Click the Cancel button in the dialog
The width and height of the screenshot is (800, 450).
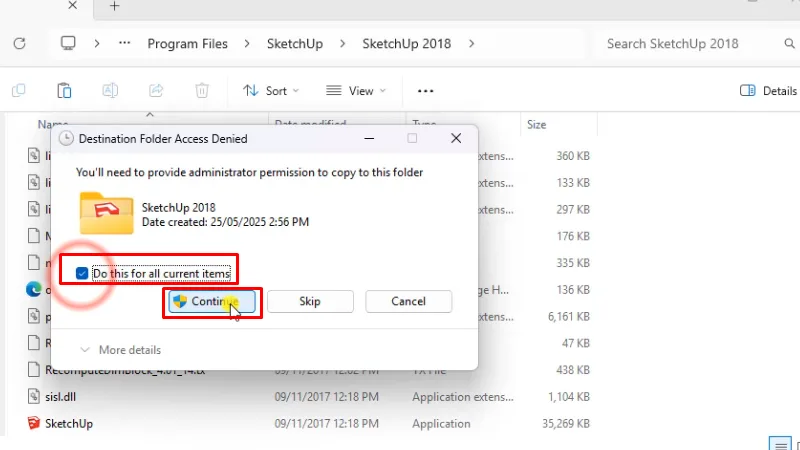[408, 301]
